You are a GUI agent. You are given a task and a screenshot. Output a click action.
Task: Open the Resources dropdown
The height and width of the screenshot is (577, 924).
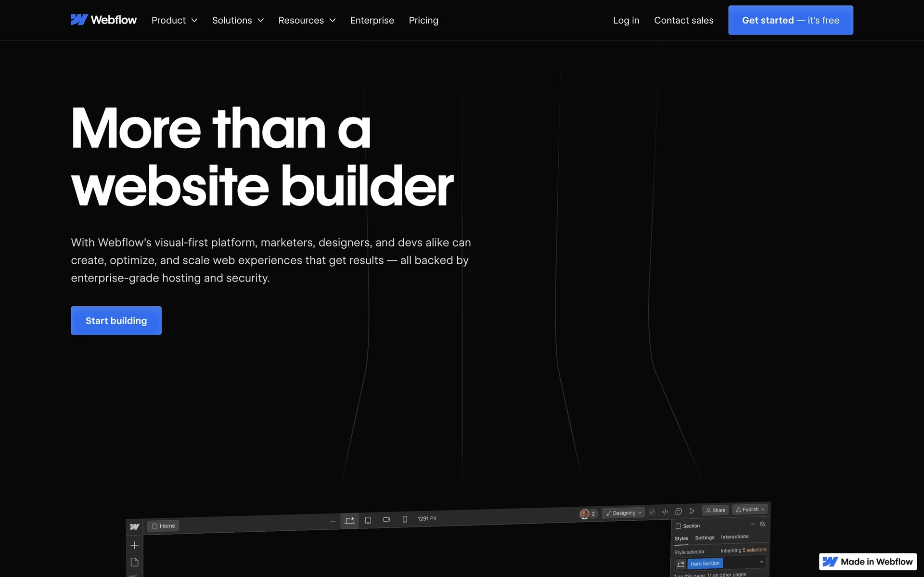click(307, 20)
